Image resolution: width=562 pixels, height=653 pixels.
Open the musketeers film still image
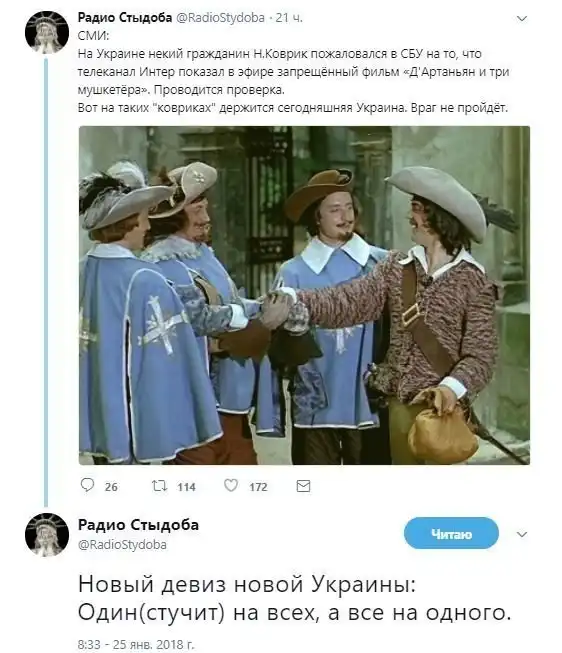coord(304,295)
